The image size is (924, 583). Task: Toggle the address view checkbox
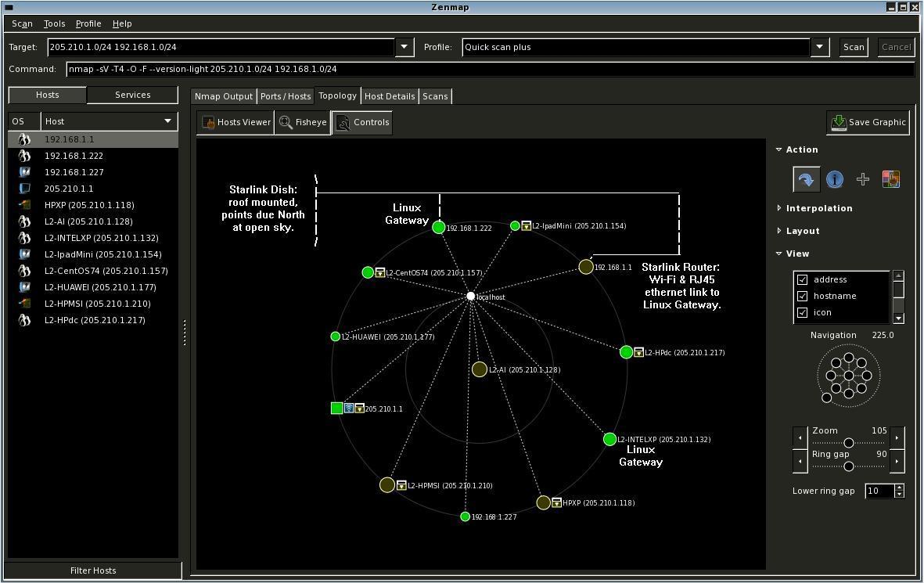tap(802, 279)
